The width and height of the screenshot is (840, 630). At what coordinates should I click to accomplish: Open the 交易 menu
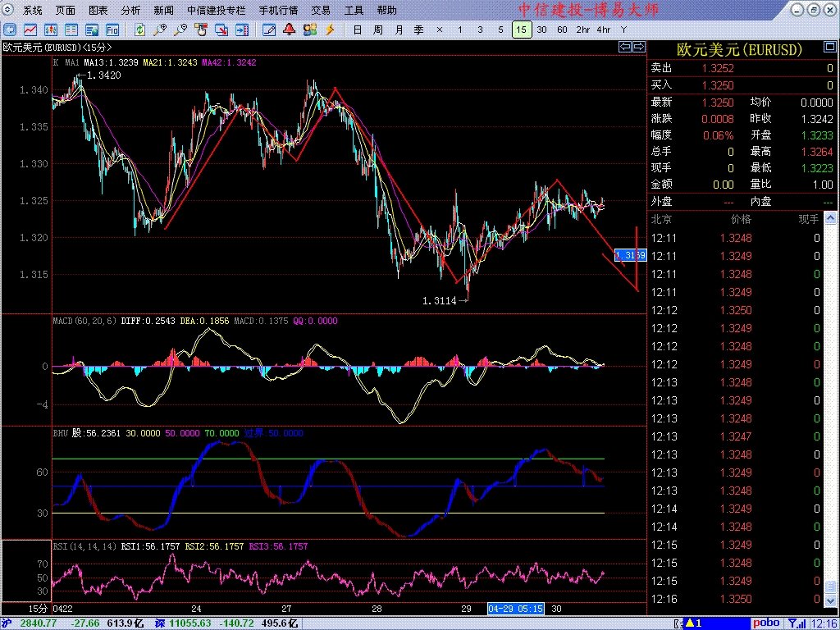coord(321,11)
